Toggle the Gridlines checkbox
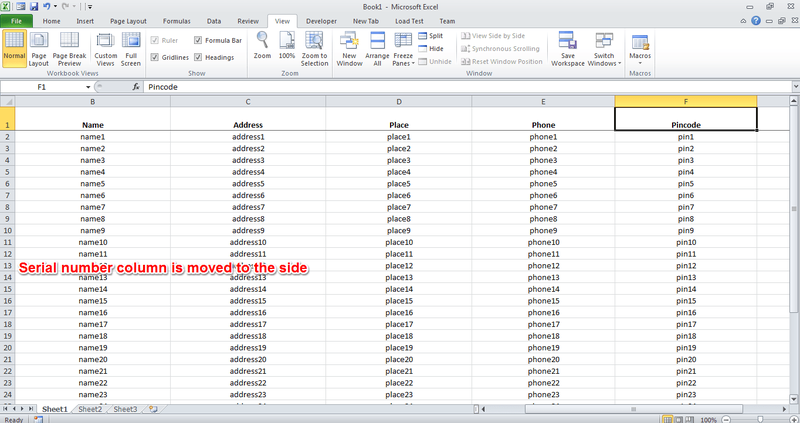800x423 pixels. pos(155,57)
